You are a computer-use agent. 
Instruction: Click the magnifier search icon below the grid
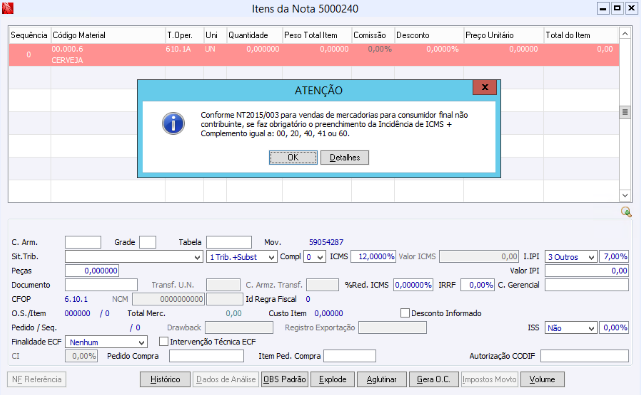click(x=626, y=212)
